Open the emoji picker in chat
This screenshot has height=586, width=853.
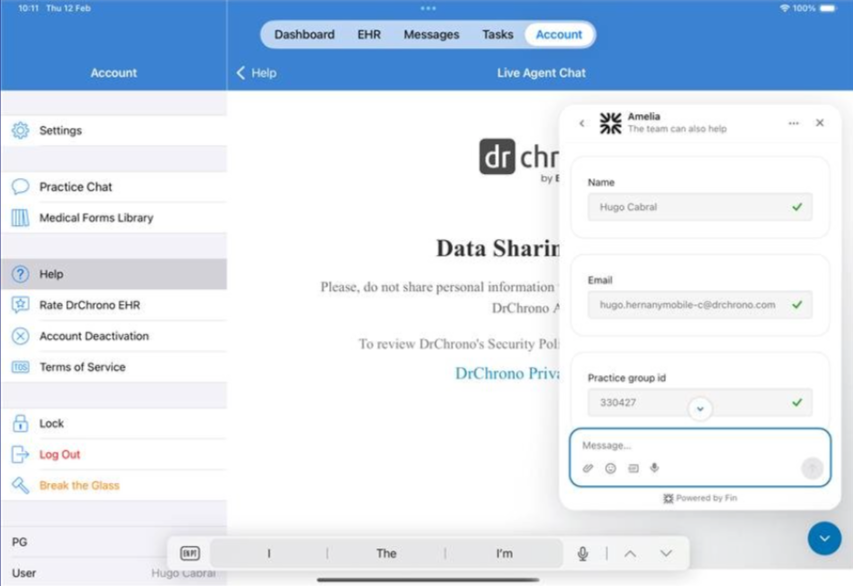click(610, 468)
